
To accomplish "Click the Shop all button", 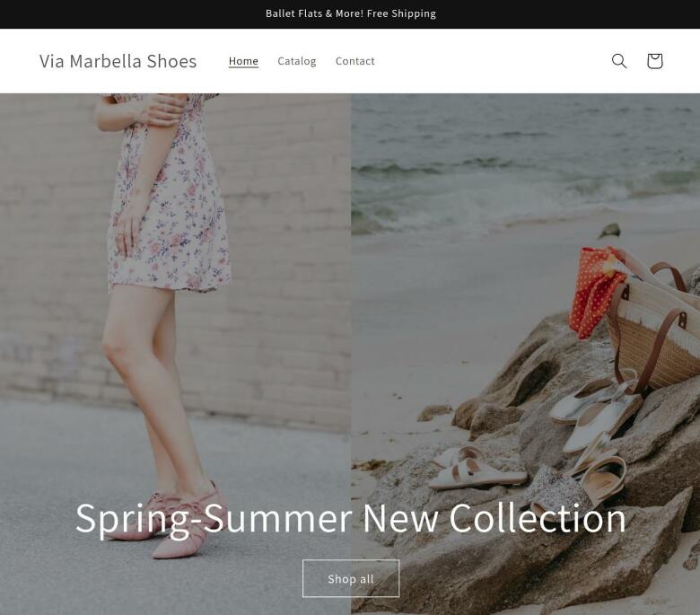I will 351,578.
